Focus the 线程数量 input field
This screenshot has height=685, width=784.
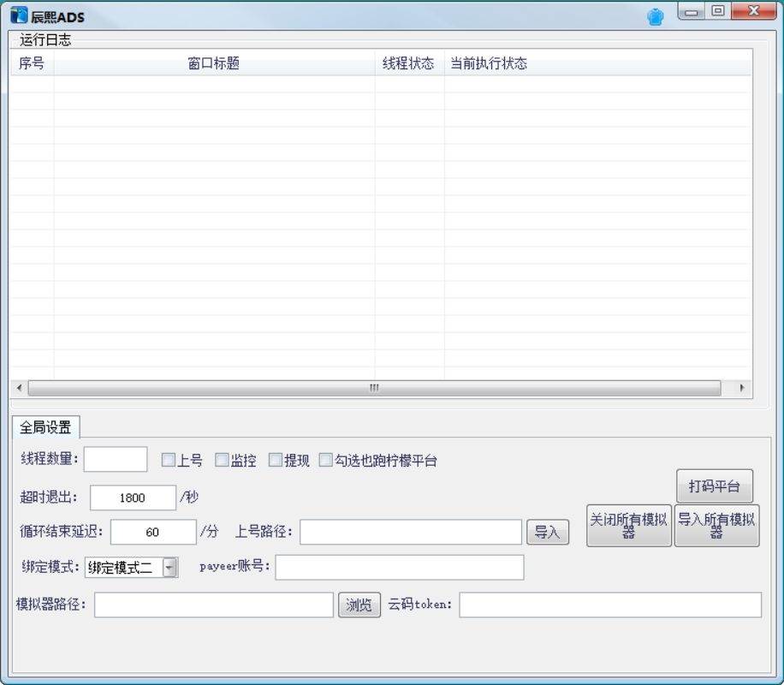116,460
